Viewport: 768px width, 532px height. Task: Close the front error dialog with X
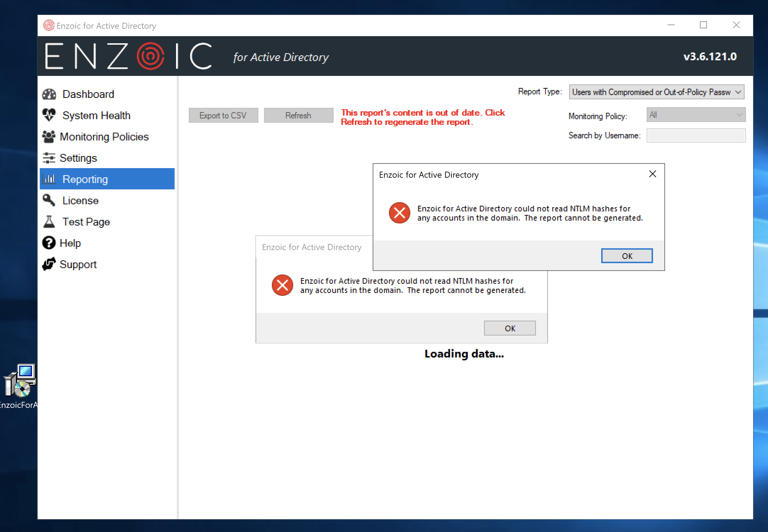pos(652,174)
